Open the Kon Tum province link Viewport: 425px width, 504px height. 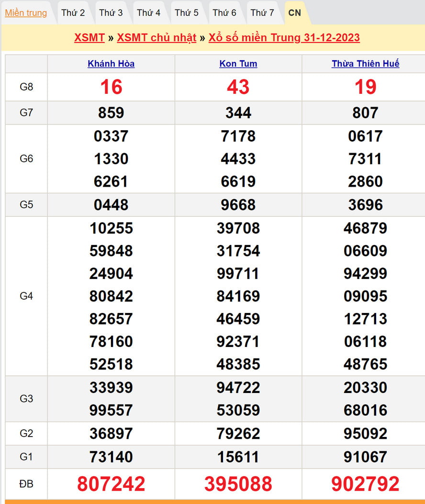238,64
